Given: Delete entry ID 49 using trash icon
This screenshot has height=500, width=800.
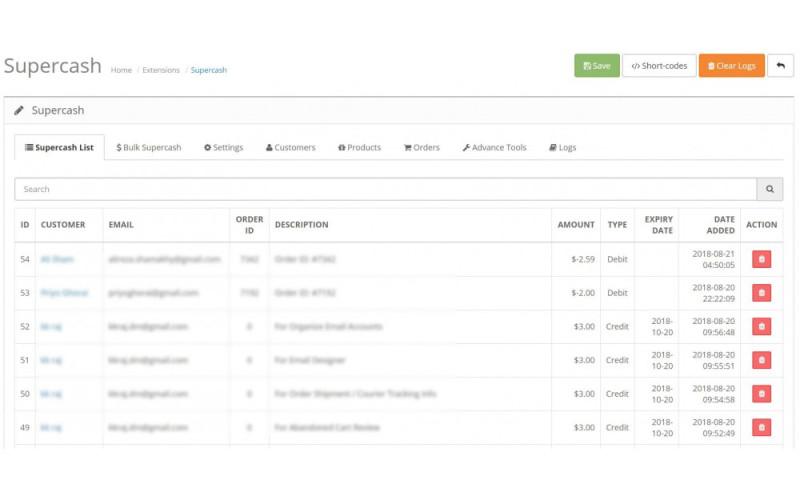Looking at the screenshot, I should tap(761, 428).
